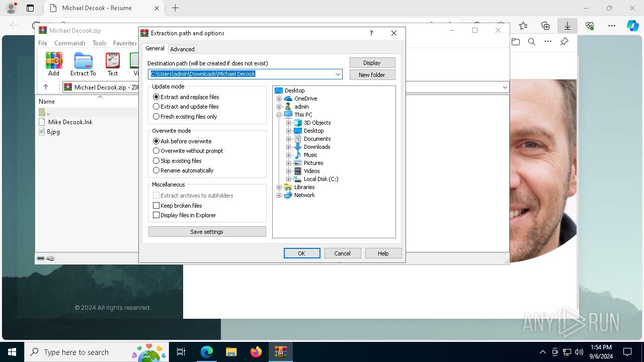Click the taskbar search box
This screenshot has height=362, width=644.
pos(97,352)
